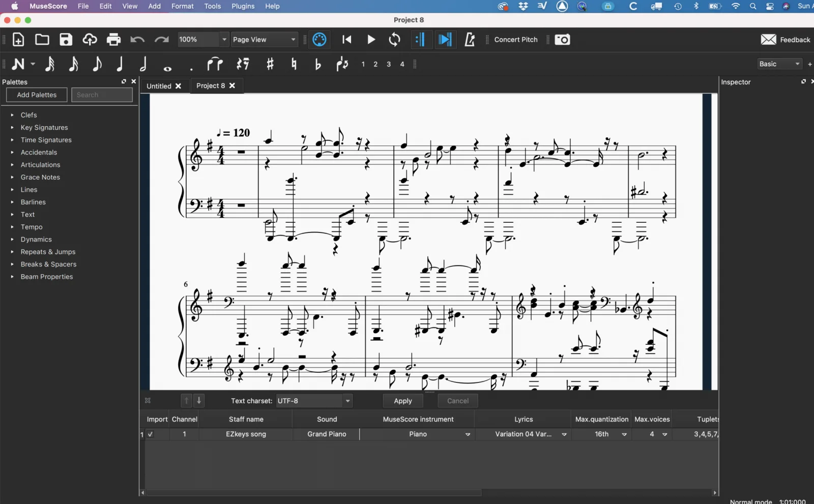The image size is (814, 504).
Task: Expand the Time Signatures palette
Action: click(x=12, y=140)
